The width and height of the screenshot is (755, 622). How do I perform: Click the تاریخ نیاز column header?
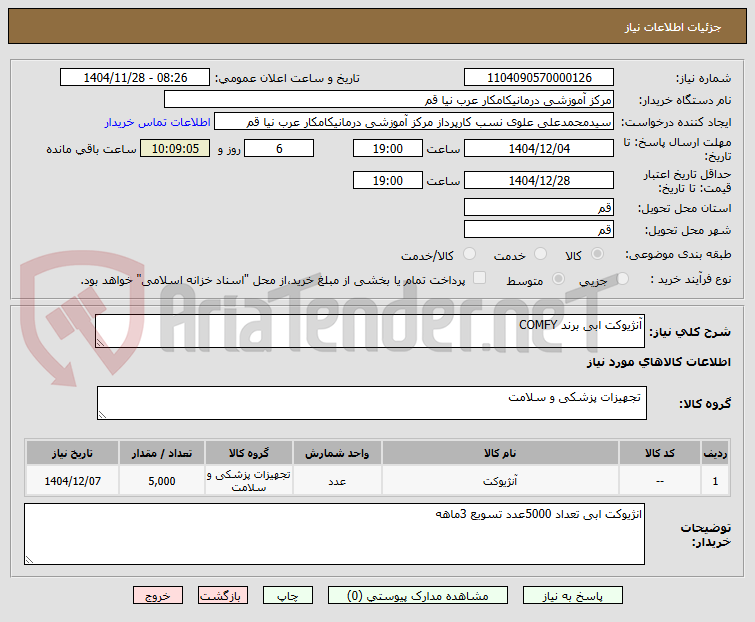click(x=72, y=453)
